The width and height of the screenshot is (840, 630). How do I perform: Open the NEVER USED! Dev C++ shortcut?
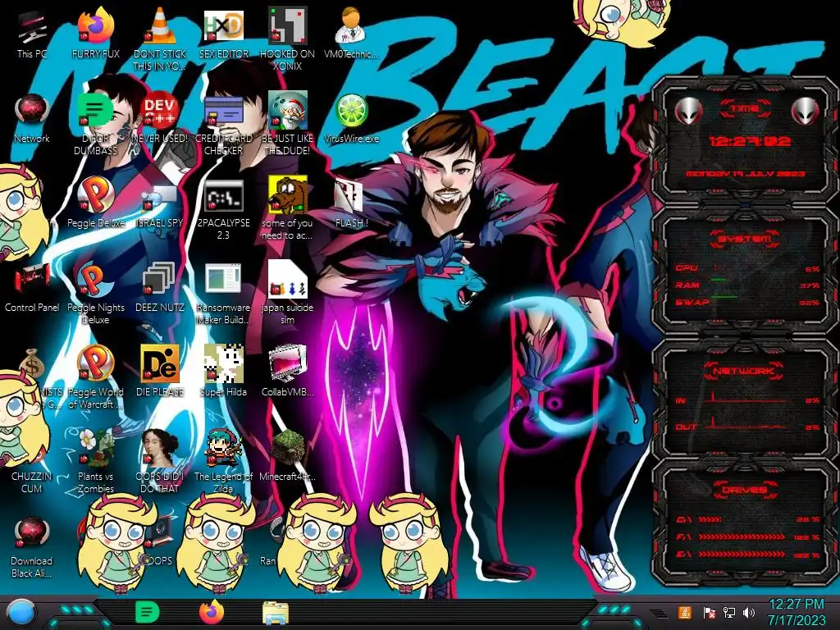pos(160,118)
